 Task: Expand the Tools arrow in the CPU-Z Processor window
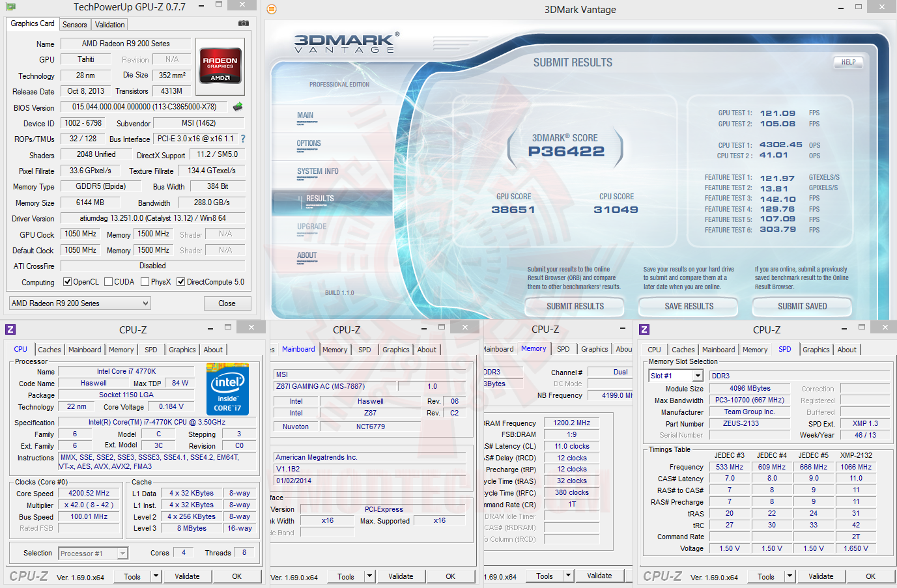point(156,576)
